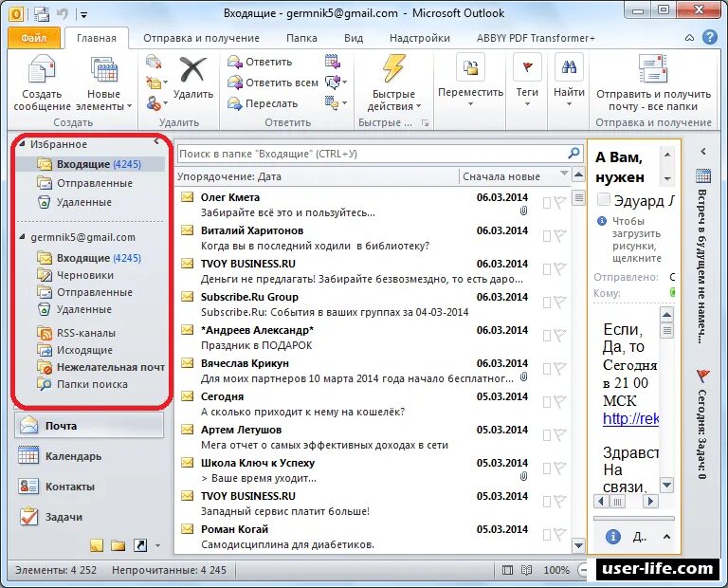Open the Folder list icon at bottom

[x=118, y=545]
